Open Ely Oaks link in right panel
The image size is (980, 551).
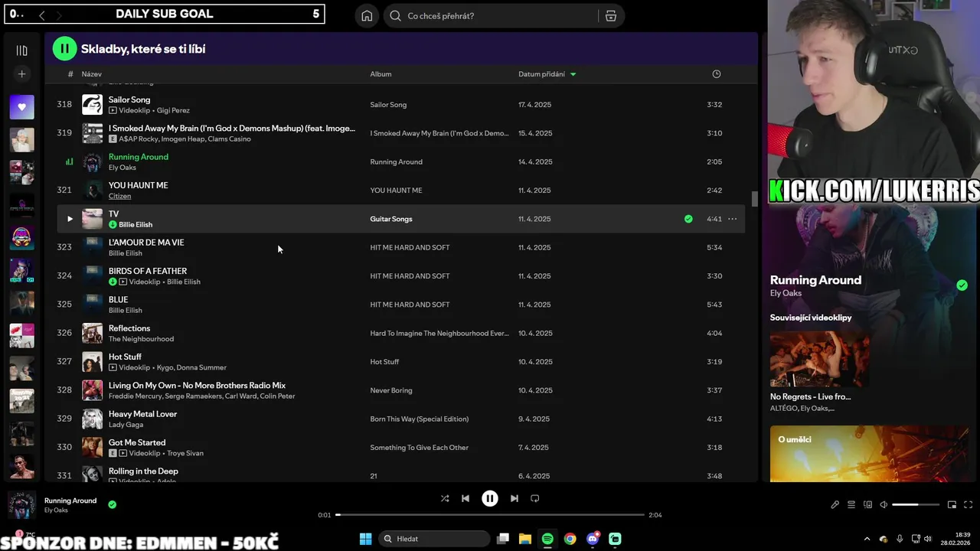[x=786, y=293]
